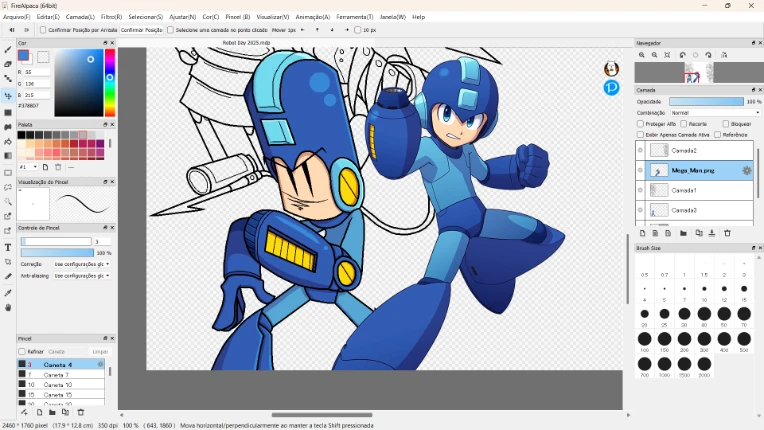Select the rectangular Selection tool
This screenshot has height=430, width=764.
point(8,173)
